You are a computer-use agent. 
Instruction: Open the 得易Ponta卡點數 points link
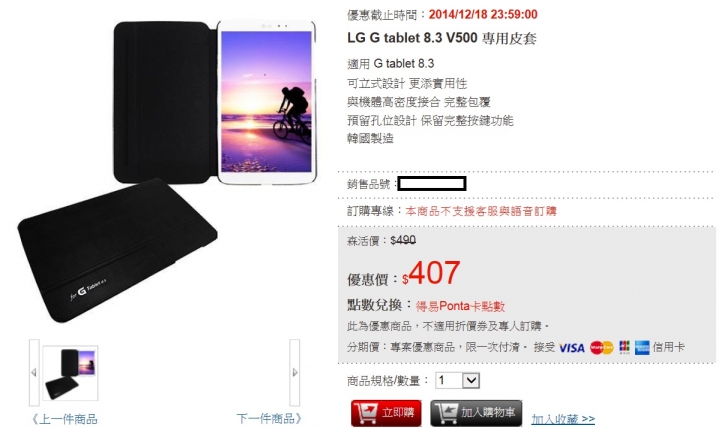(x=460, y=306)
